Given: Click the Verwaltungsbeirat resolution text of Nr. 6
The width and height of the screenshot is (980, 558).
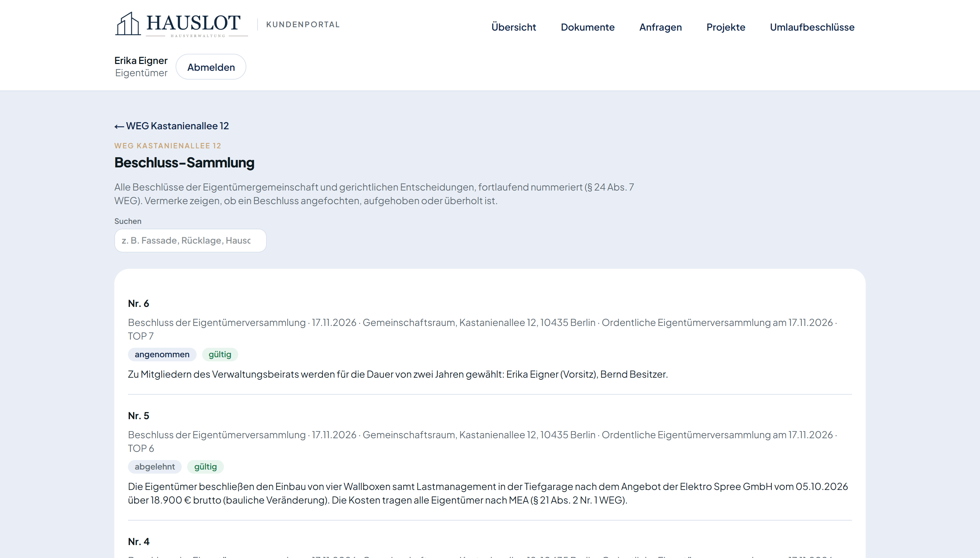Looking at the screenshot, I should coord(398,374).
